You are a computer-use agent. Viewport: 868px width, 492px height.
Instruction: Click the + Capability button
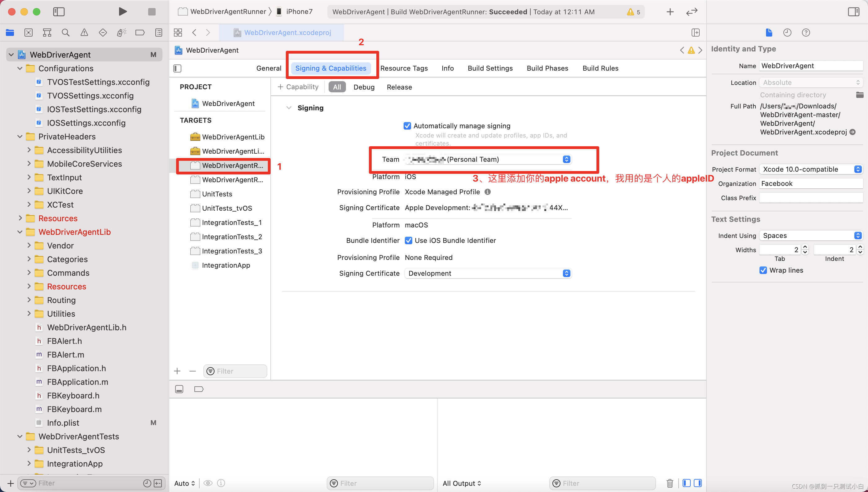298,87
